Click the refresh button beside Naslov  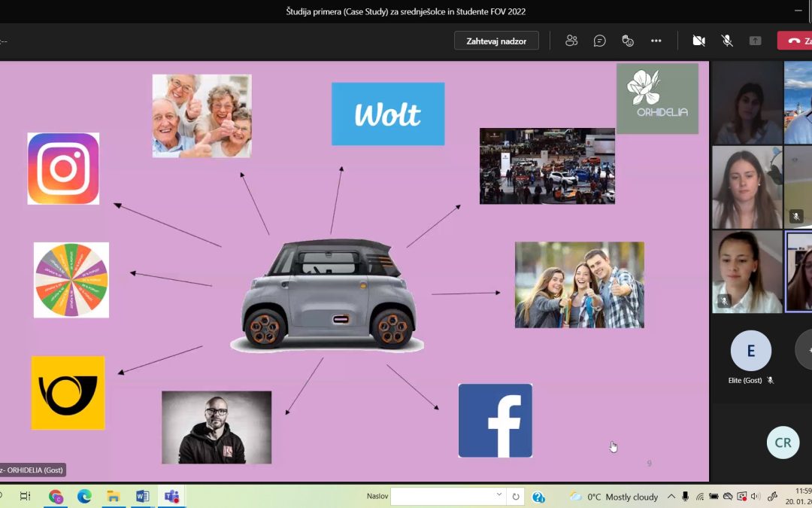pyautogui.click(x=516, y=496)
